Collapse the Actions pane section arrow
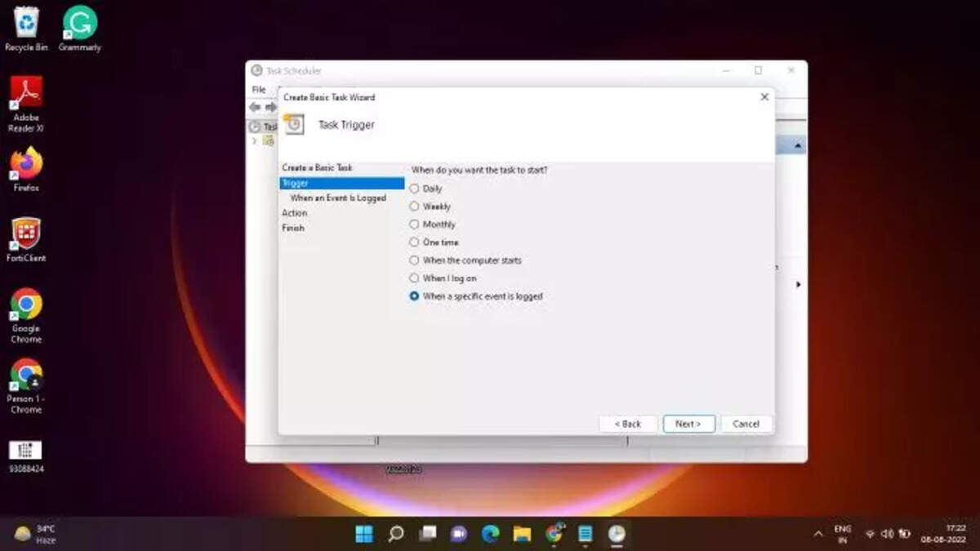This screenshot has height=551, width=980. (798, 146)
